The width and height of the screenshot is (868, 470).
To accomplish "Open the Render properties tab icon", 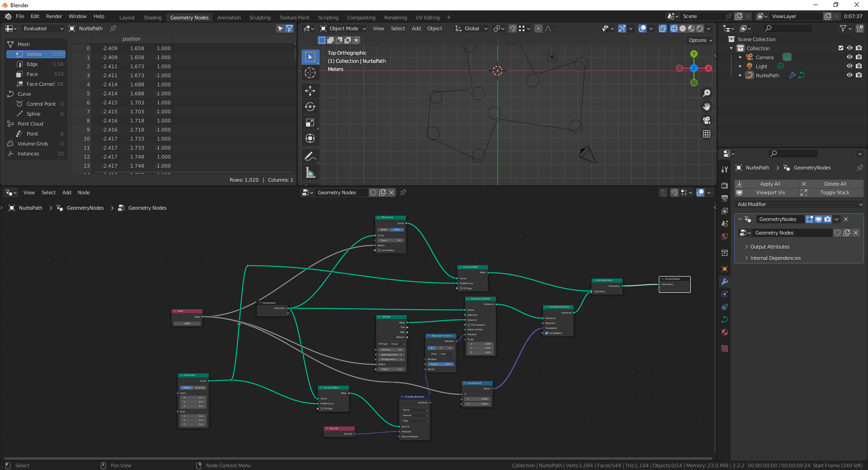I will [x=725, y=185].
